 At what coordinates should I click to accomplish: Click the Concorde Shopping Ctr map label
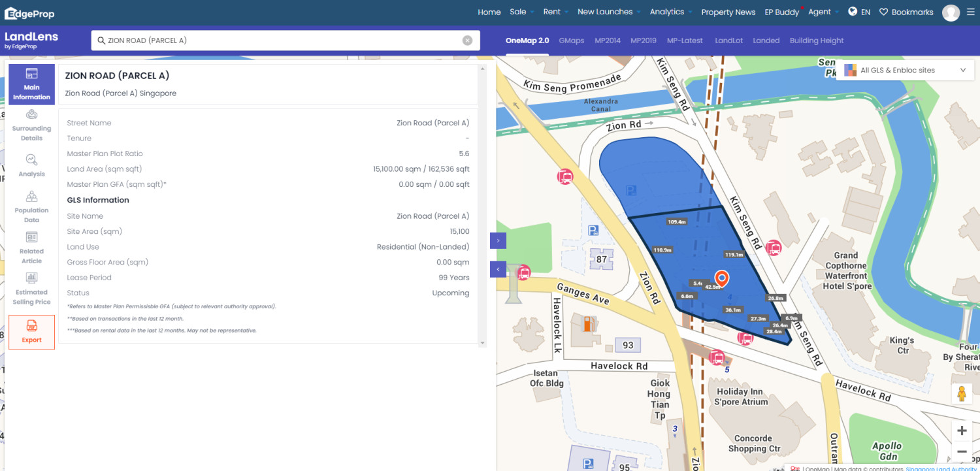pos(754,444)
